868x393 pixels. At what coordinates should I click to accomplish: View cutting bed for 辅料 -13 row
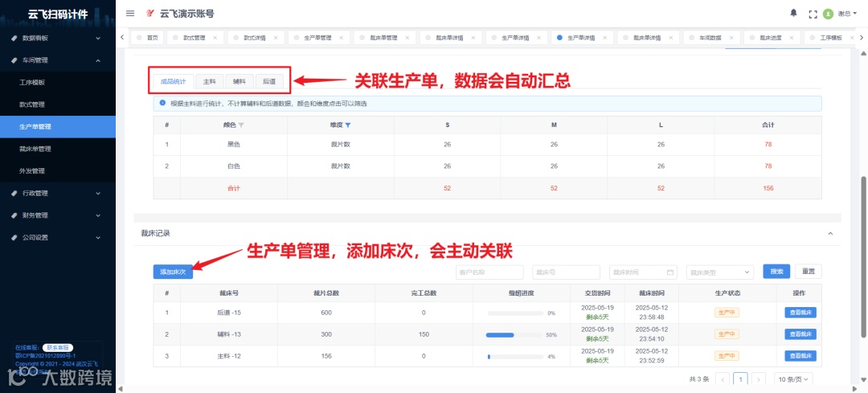pyautogui.click(x=800, y=334)
